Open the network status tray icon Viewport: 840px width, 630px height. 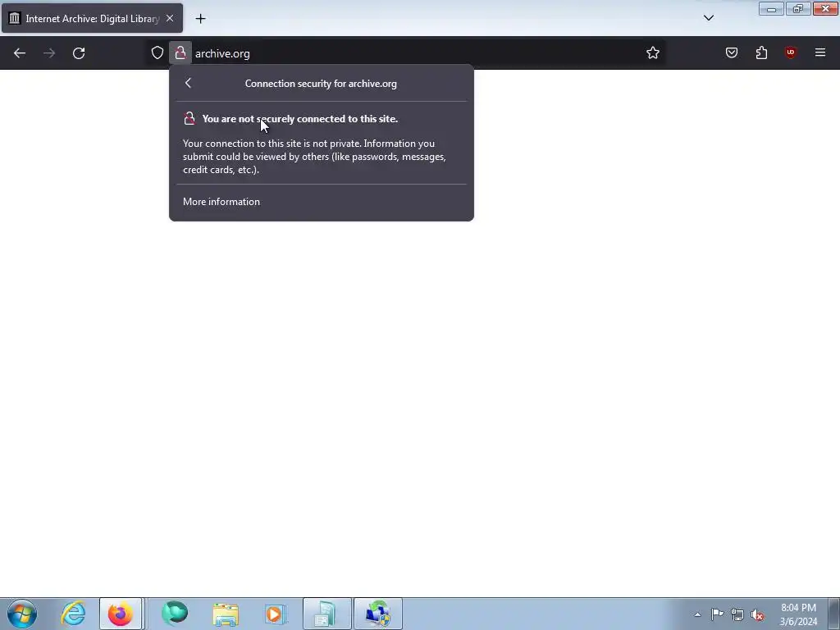click(737, 614)
